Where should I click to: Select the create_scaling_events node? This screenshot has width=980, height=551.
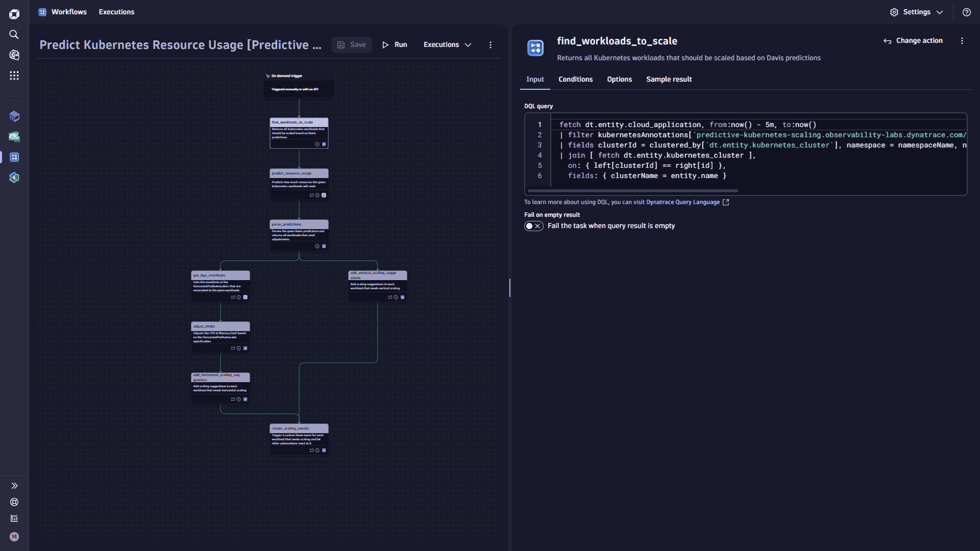pyautogui.click(x=299, y=439)
